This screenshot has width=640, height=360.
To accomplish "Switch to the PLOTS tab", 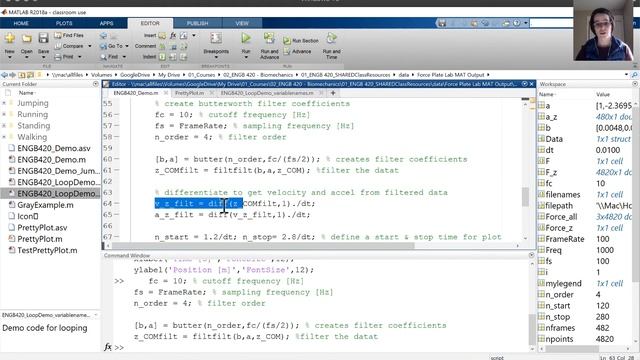I will point(64,23).
